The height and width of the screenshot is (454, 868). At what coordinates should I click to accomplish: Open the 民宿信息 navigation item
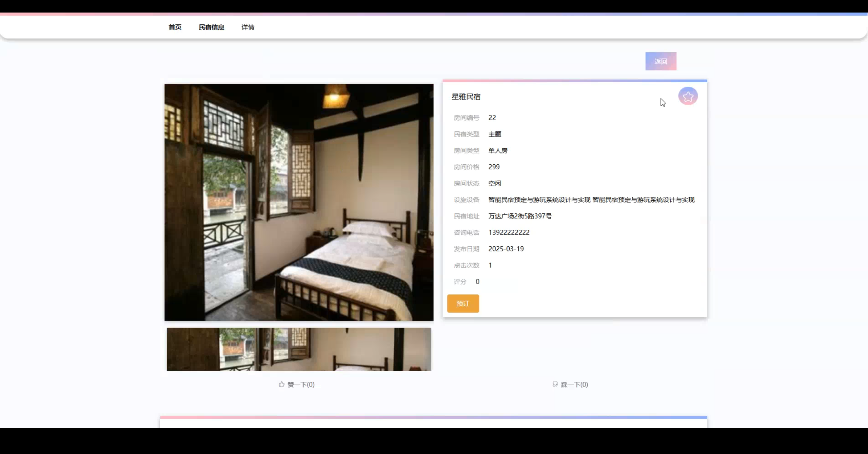tap(211, 27)
